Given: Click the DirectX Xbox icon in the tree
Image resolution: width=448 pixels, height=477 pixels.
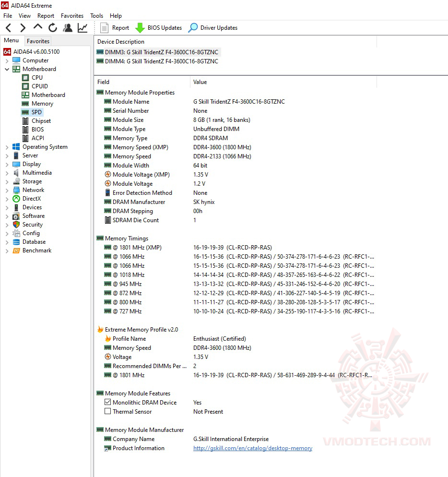Looking at the screenshot, I should pyautogui.click(x=16, y=199).
